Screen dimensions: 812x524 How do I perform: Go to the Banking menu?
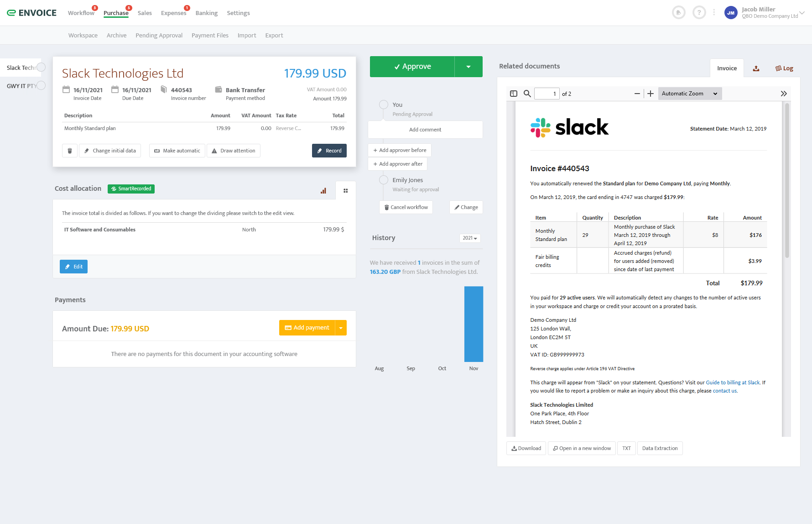click(x=207, y=13)
